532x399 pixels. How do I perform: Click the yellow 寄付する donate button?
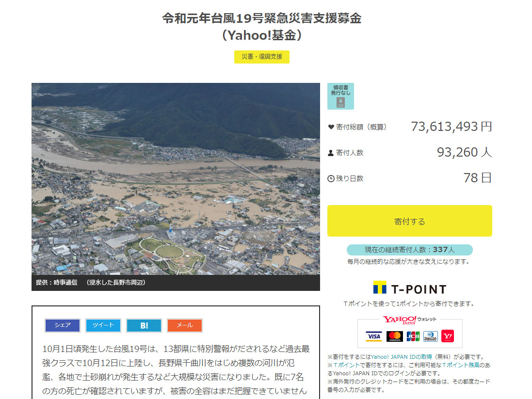409,221
